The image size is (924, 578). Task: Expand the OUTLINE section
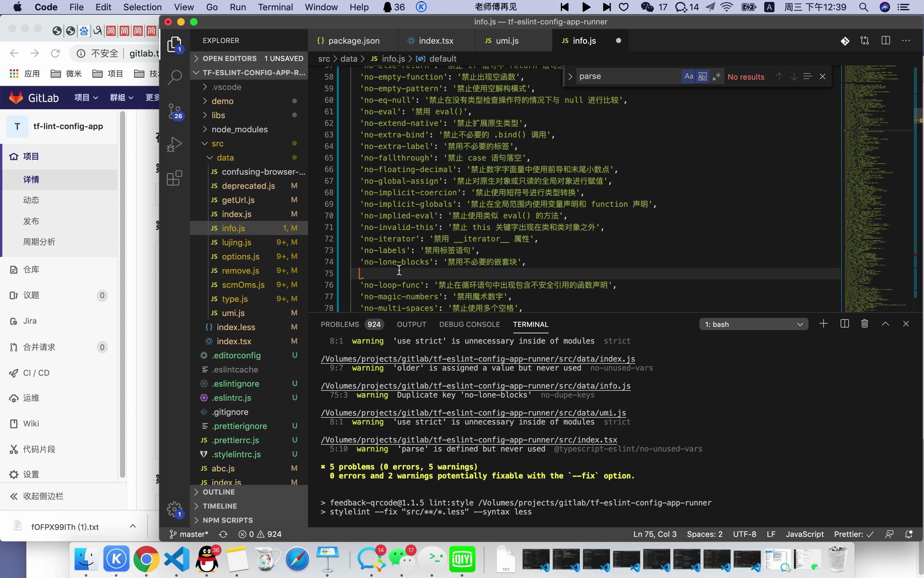(249, 492)
